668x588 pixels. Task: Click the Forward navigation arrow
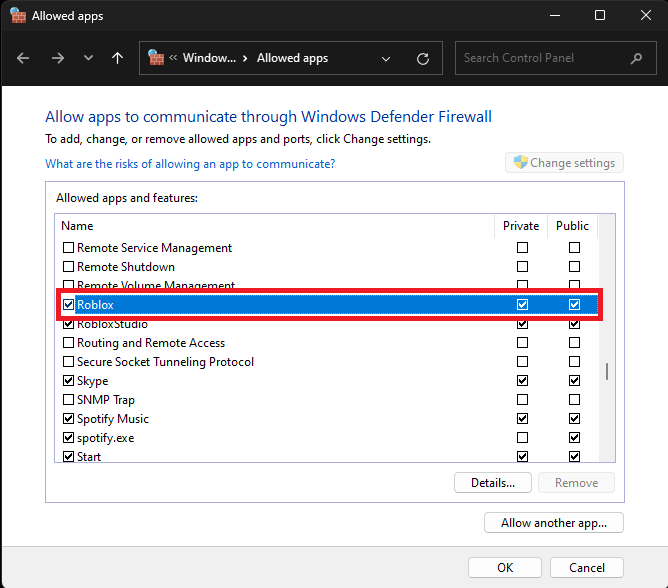coord(57,58)
